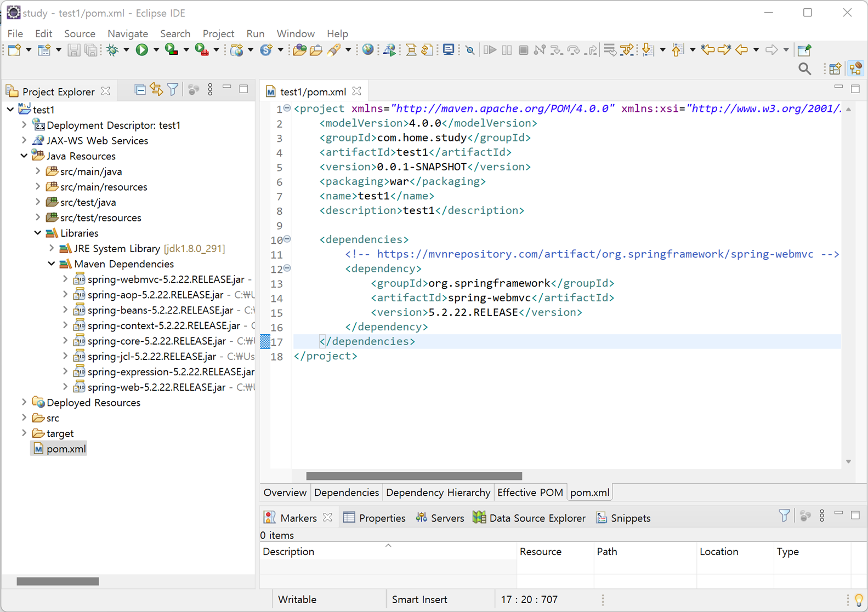Click the Project Explorer filter funnel
The image size is (868, 612).
coord(173,89)
